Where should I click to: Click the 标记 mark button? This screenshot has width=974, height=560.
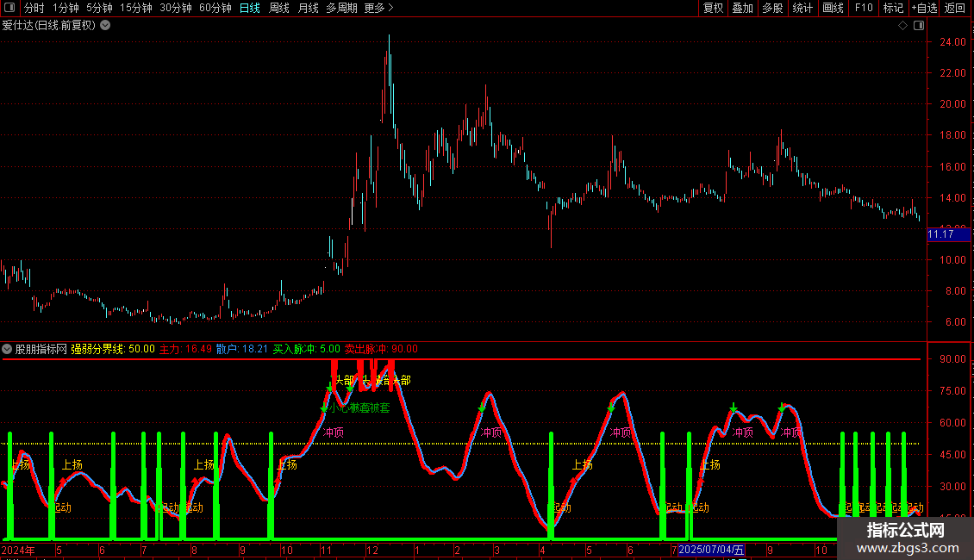click(x=893, y=8)
